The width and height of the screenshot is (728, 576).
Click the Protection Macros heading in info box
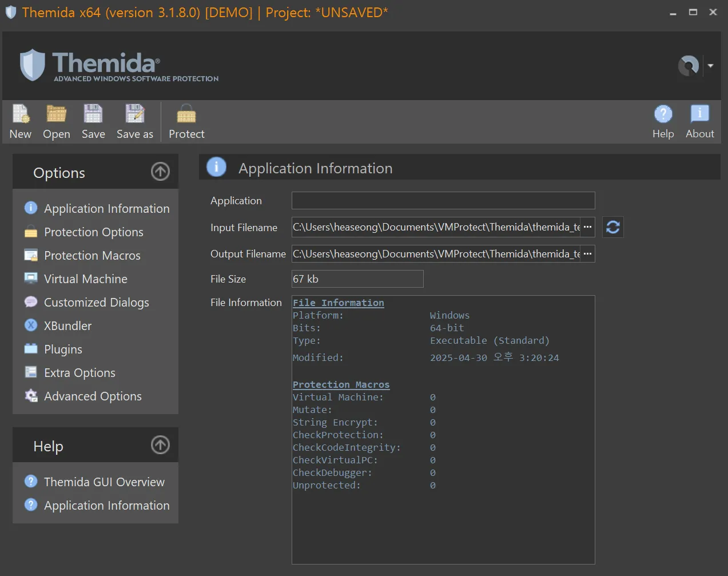coord(341,384)
